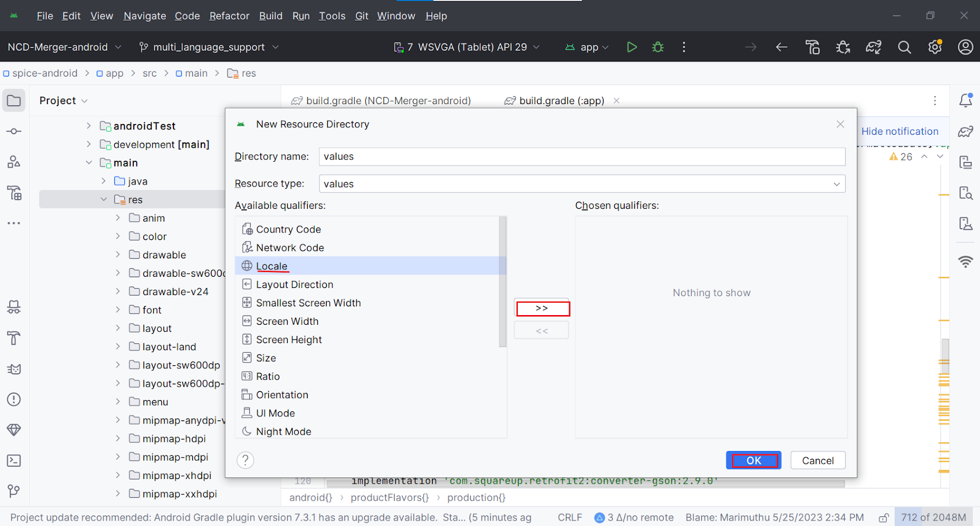The image size is (980, 526).
Task: Open the Resource type dropdown
Action: click(x=582, y=184)
